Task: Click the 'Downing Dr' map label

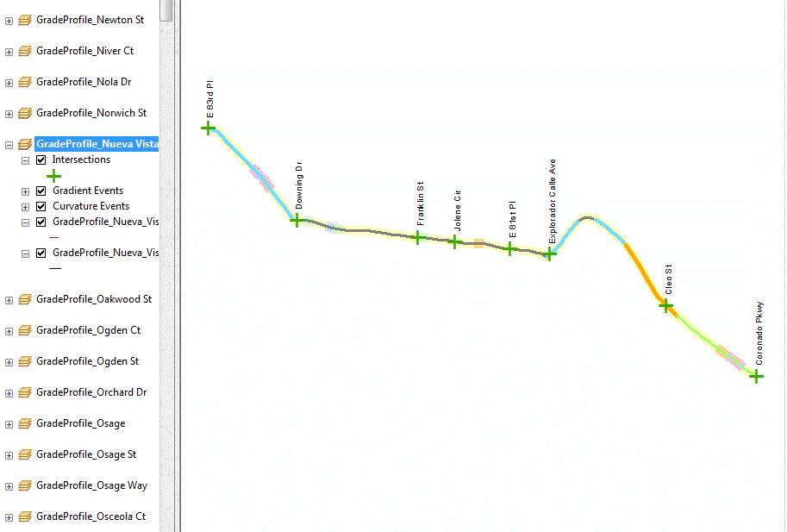Action: (299, 185)
